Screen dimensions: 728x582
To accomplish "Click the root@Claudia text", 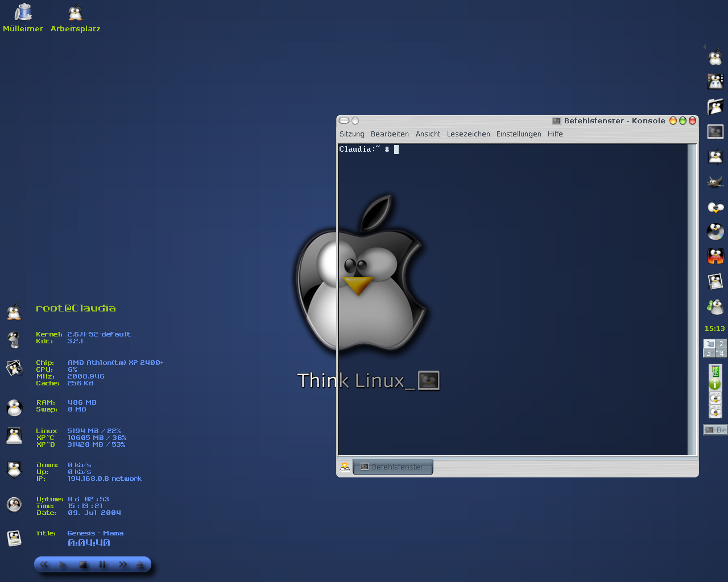I will coord(76,308).
